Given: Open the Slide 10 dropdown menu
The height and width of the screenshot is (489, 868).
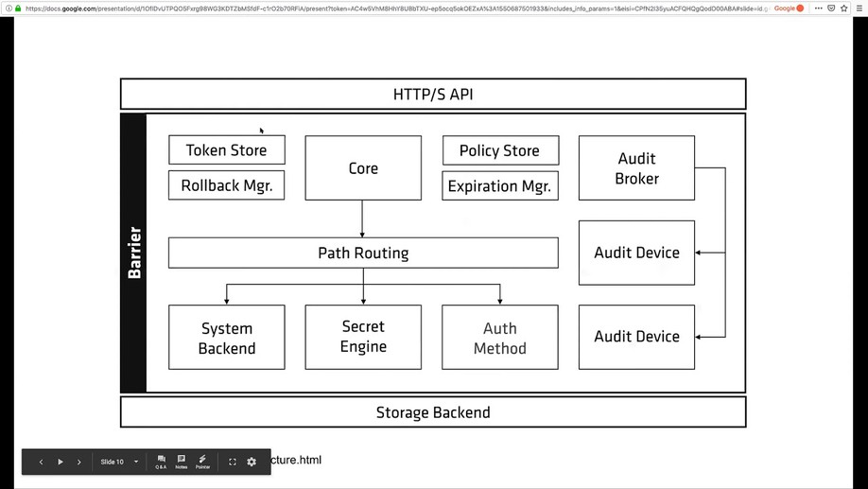Looking at the screenshot, I should pos(119,462).
